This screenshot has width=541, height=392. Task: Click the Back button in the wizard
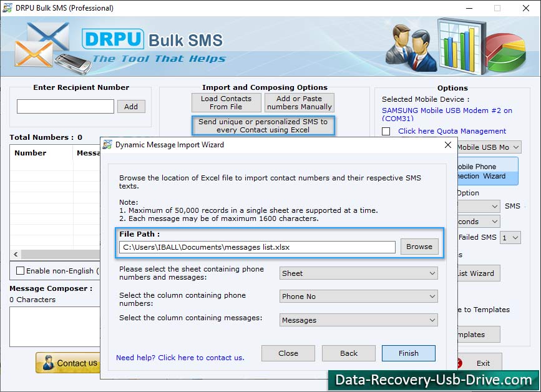348,353
